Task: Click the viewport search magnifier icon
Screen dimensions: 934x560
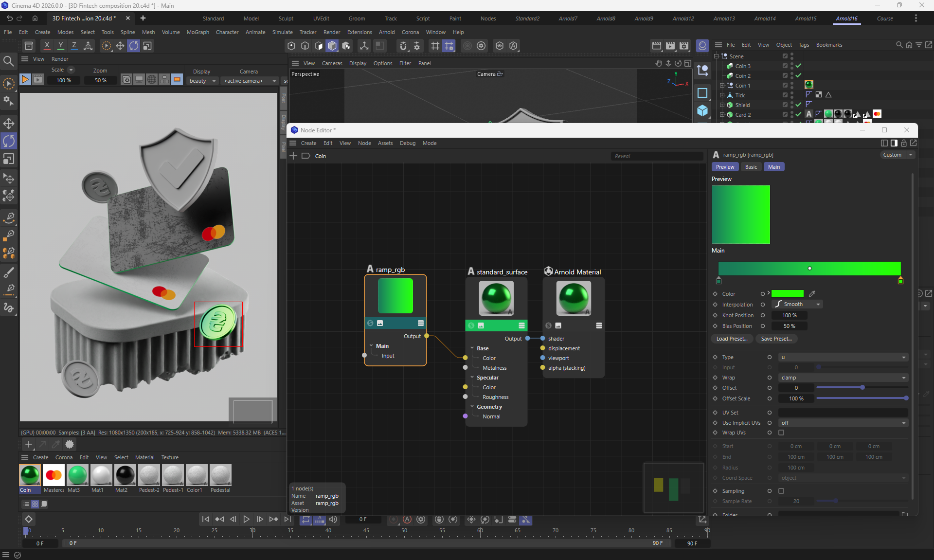Action: click(x=8, y=61)
